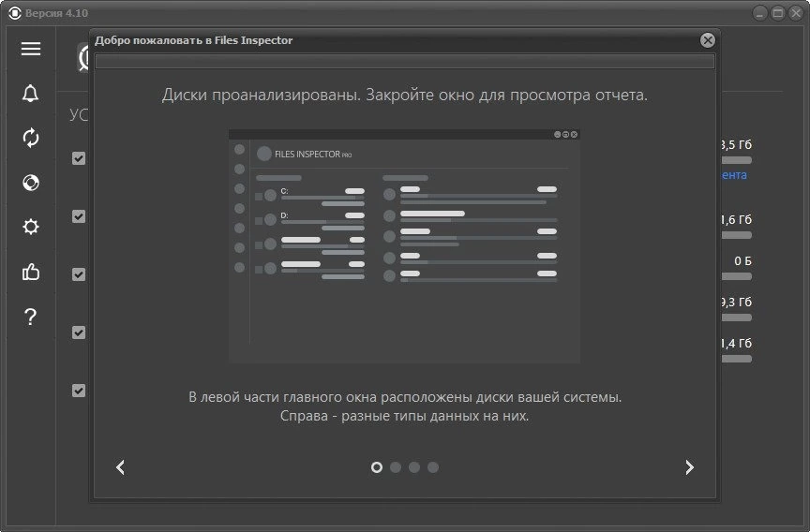Screen dimensions: 810x532
Task: Click the blue link ending in 'ента'
Action: point(734,175)
